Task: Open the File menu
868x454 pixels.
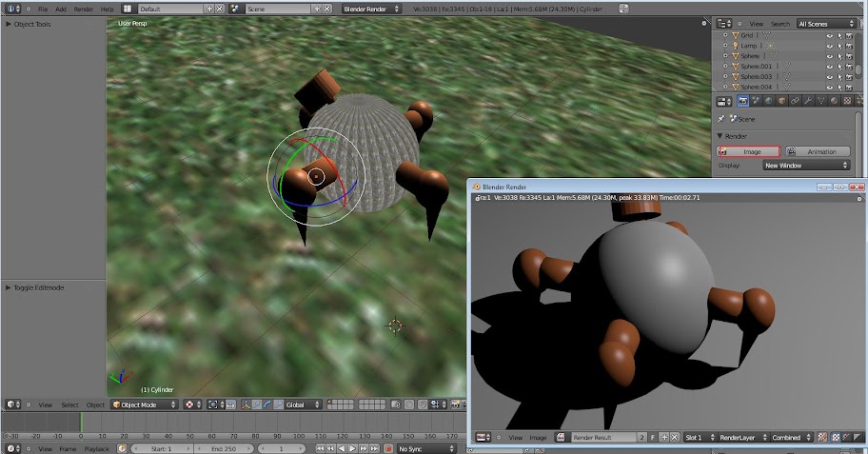Action: click(x=43, y=9)
